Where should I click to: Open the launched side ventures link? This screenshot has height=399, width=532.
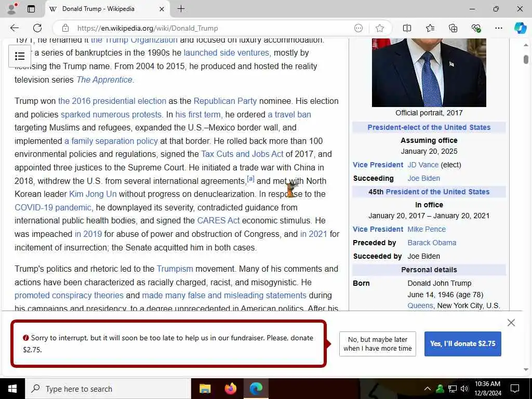click(227, 53)
